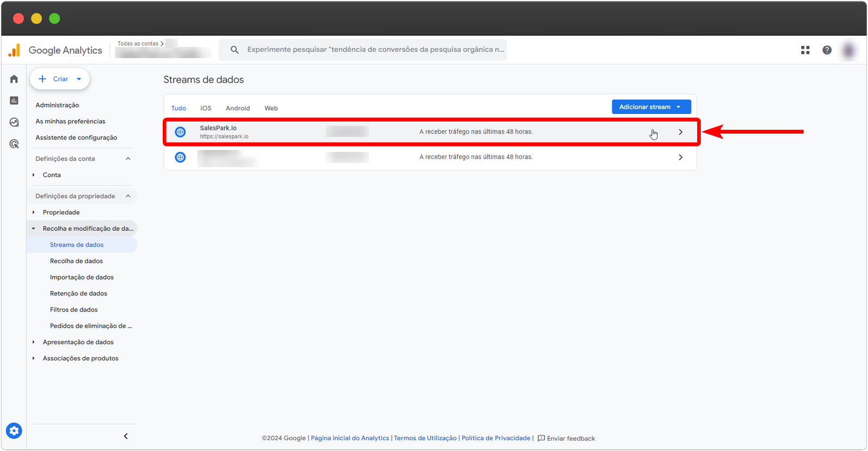Image resolution: width=868 pixels, height=451 pixels.
Task: Expand the Propriedade tree item
Action: (34, 212)
